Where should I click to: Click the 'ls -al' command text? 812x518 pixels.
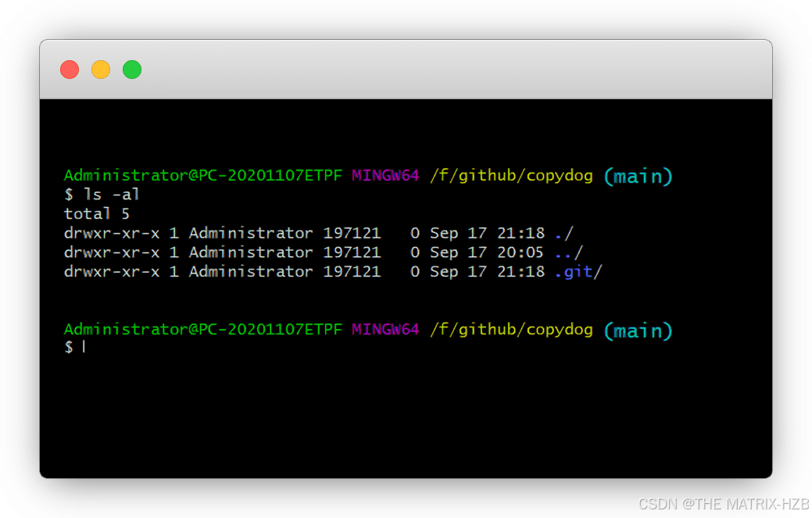click(x=111, y=195)
